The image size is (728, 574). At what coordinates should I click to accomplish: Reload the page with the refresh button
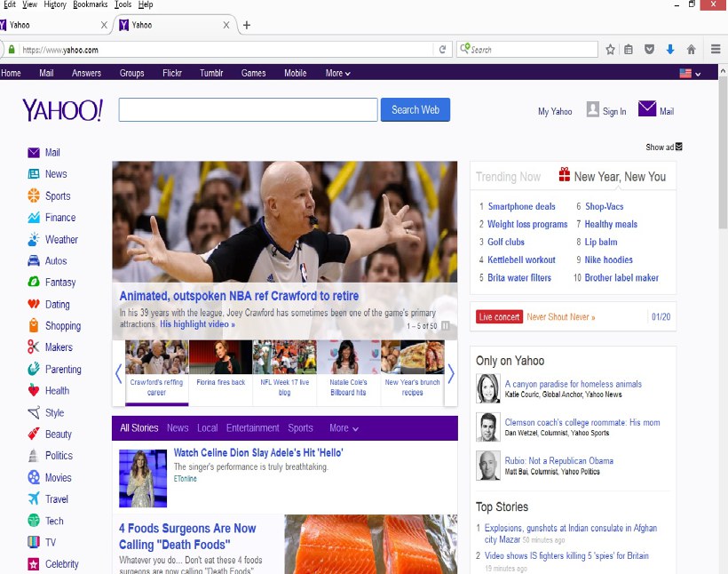click(x=442, y=50)
